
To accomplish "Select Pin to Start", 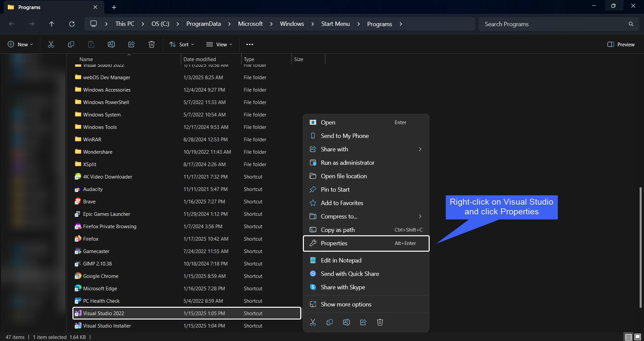I will pos(366,190).
